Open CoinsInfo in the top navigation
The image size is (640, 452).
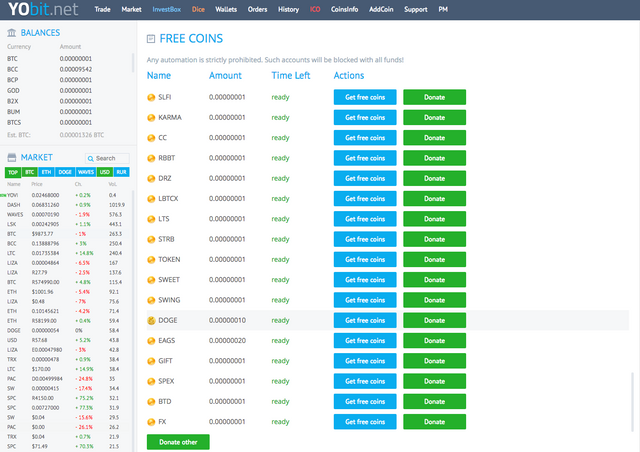tap(344, 9)
